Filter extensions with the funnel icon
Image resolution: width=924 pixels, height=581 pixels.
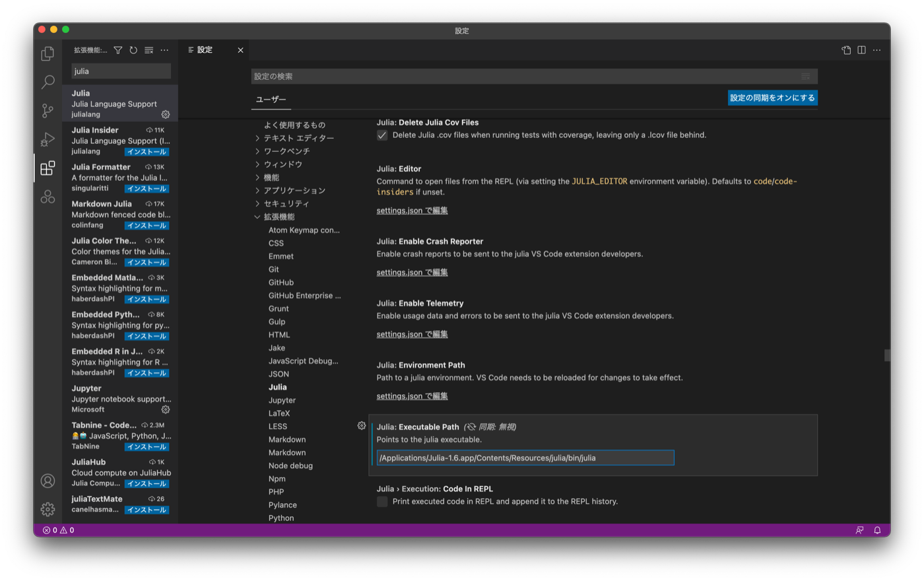pos(118,50)
